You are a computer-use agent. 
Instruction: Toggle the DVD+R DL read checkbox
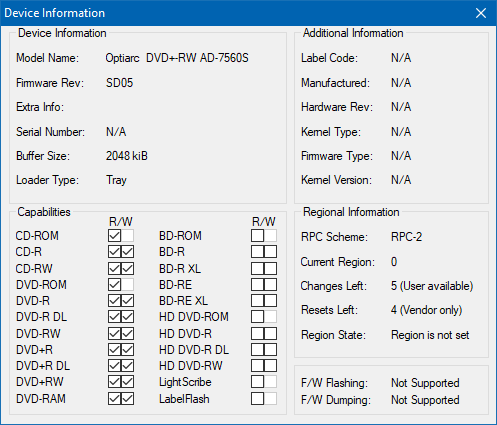tap(114, 366)
